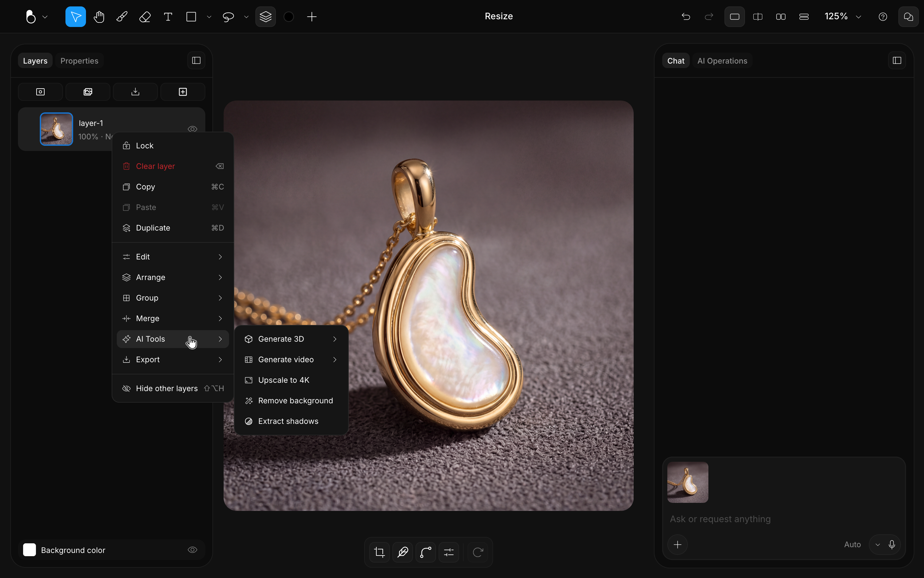The height and width of the screenshot is (578, 924).
Task: Expand the shape tool options chevron
Action: [x=209, y=17]
